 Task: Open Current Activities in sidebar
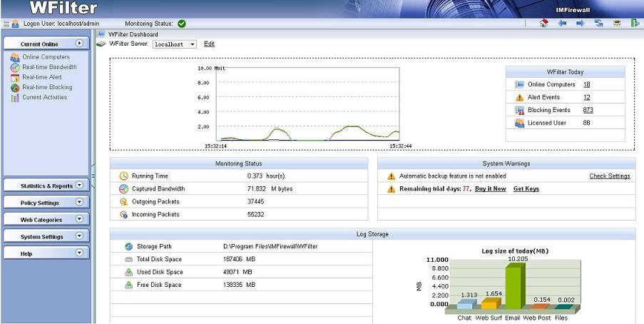pyautogui.click(x=44, y=98)
